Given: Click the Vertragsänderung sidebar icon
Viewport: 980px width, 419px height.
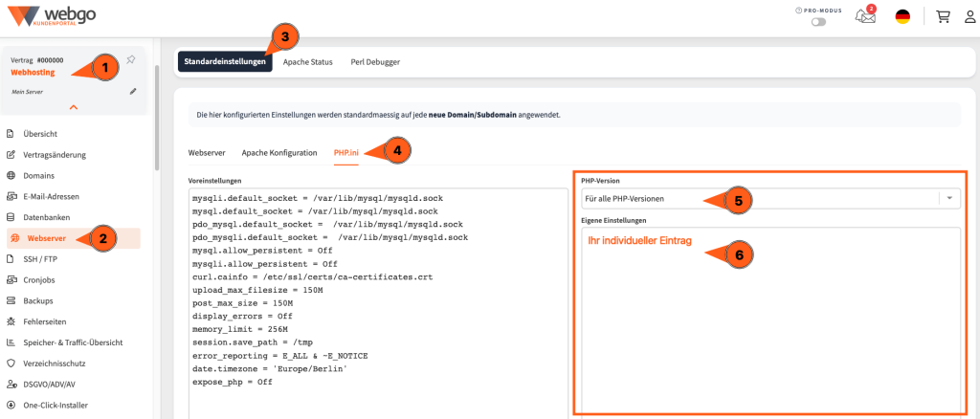Looking at the screenshot, I should [11, 154].
